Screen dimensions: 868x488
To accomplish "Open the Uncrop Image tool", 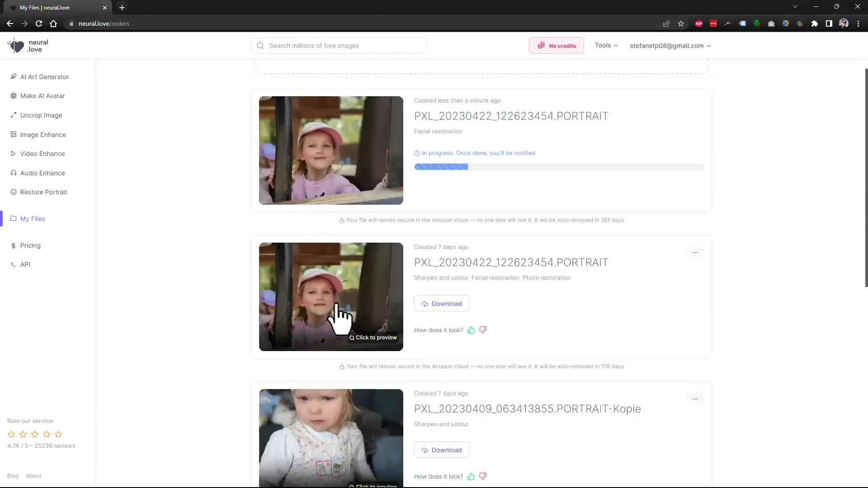I will pos(41,114).
